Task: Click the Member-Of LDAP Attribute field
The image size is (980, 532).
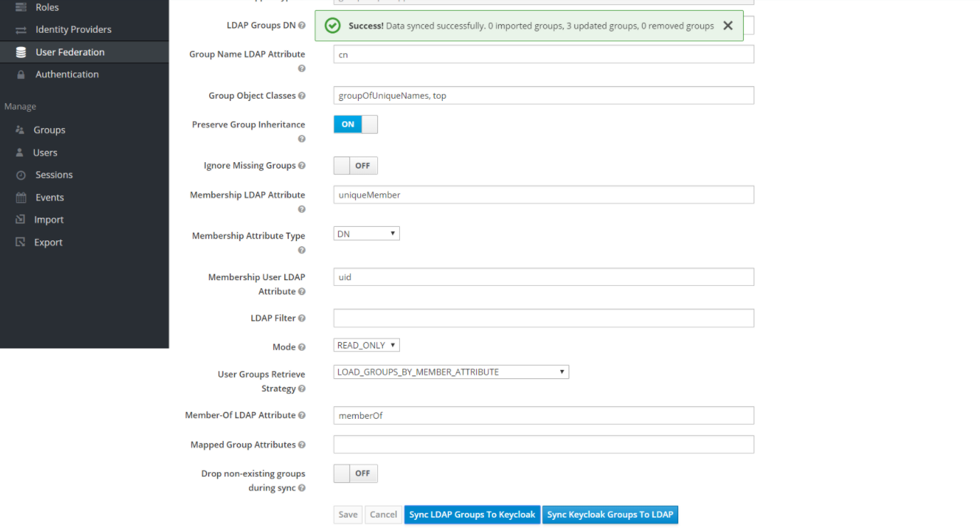Action: pos(544,415)
